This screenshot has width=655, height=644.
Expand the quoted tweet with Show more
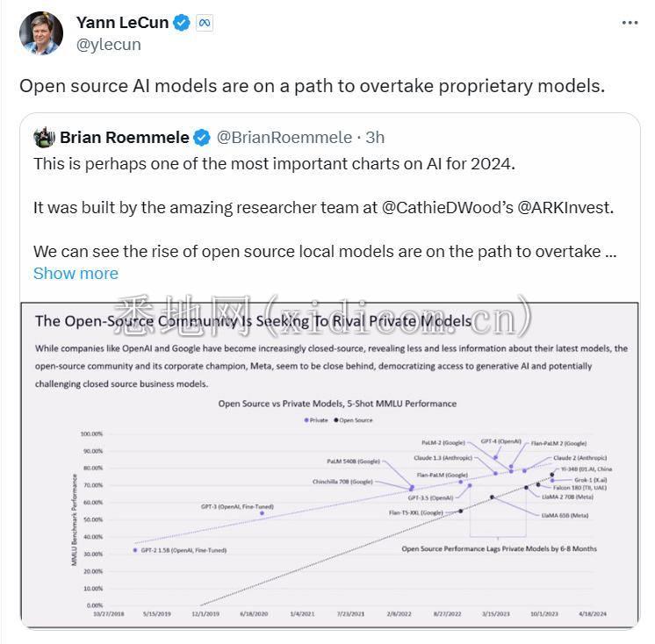click(76, 274)
